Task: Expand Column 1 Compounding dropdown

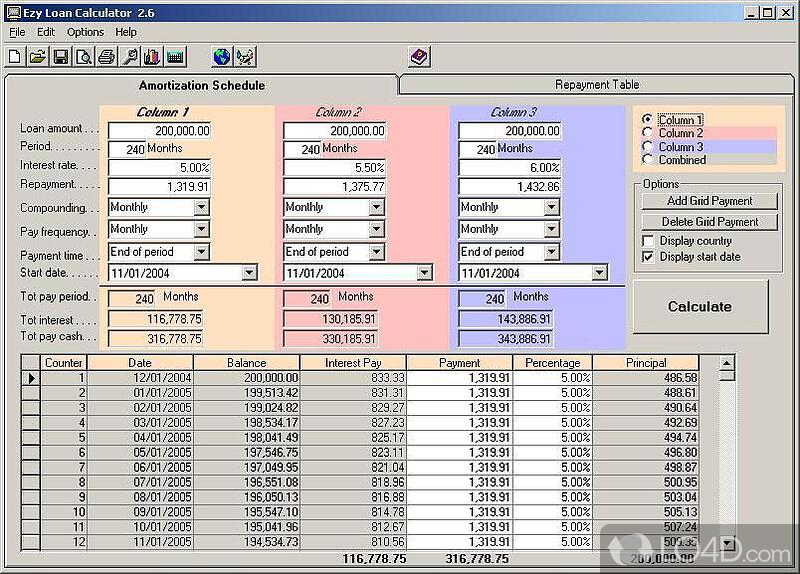Action: pyautogui.click(x=201, y=207)
